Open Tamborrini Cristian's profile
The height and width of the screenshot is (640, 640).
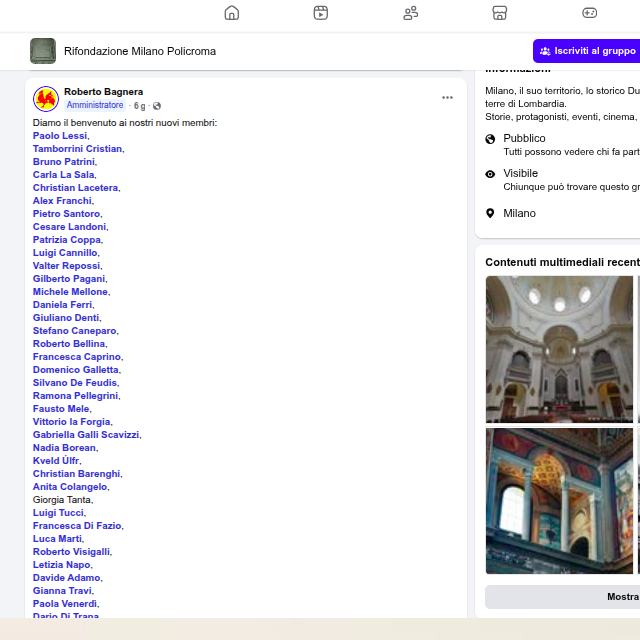pyautogui.click(x=78, y=149)
